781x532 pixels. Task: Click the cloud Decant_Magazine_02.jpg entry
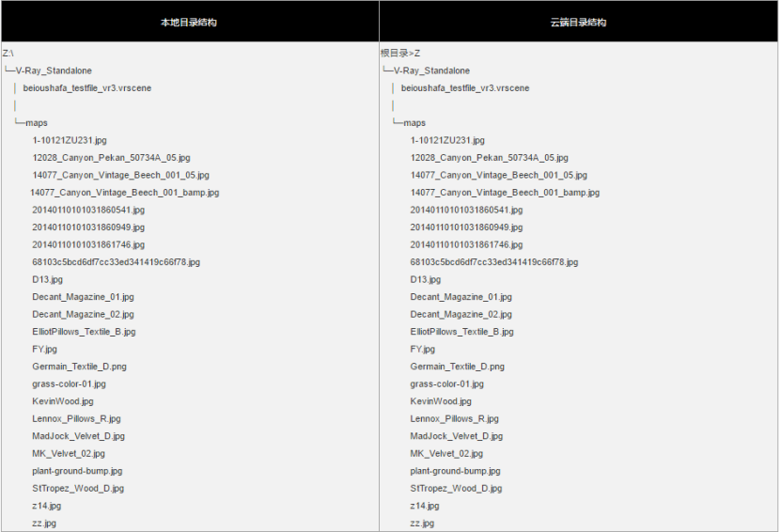(x=461, y=314)
